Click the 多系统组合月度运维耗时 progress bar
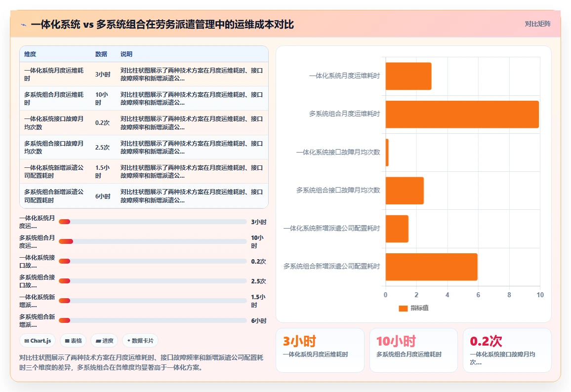The width and height of the screenshot is (571, 392). [x=153, y=241]
